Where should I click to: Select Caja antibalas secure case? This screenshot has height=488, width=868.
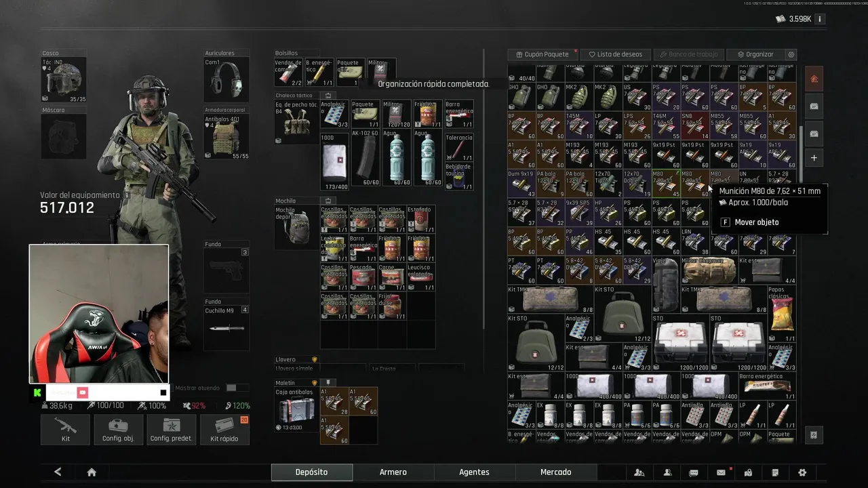click(296, 409)
